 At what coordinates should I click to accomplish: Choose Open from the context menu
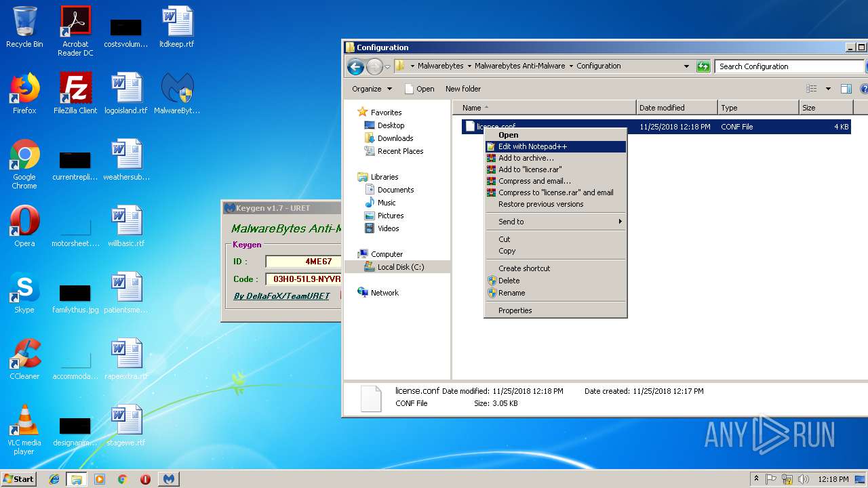click(x=555, y=135)
